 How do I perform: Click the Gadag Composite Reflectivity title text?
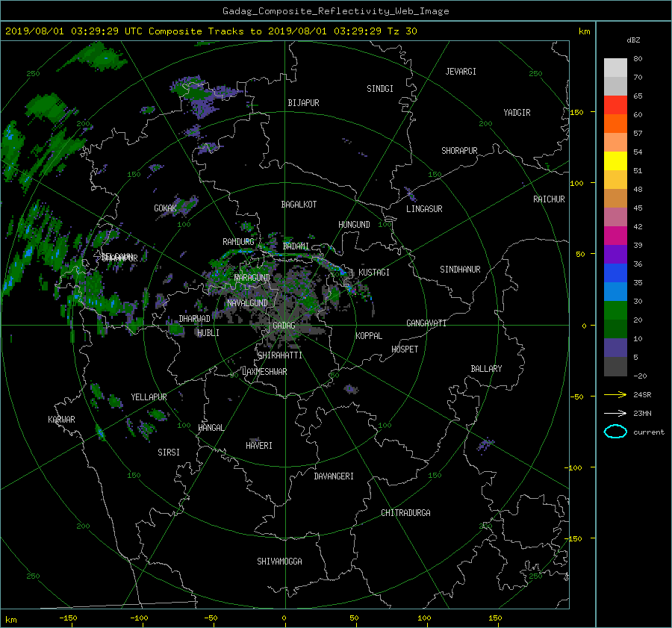tap(335, 11)
